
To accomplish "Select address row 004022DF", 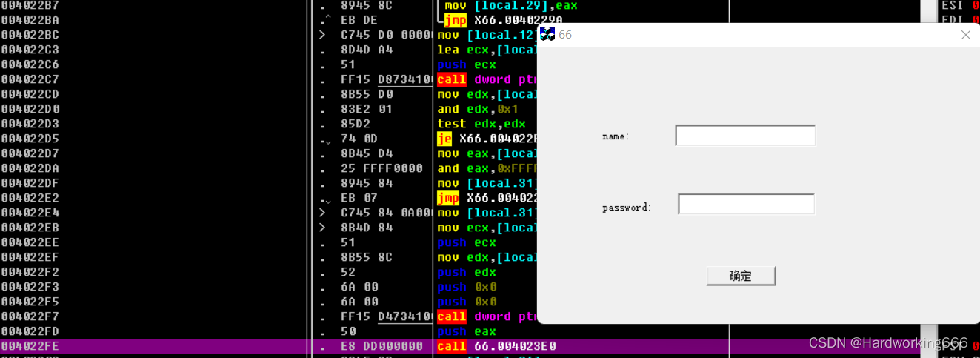I will [30, 183].
